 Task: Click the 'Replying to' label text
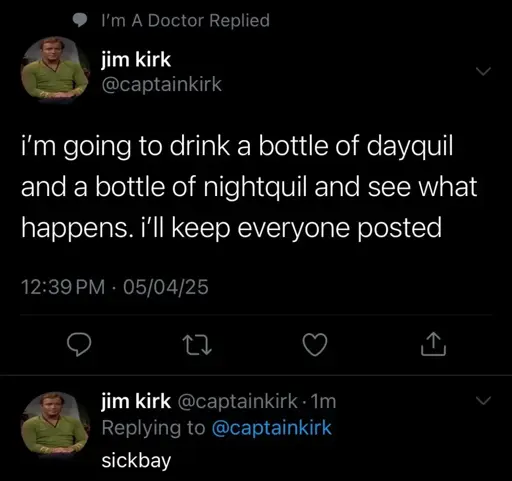(153, 428)
